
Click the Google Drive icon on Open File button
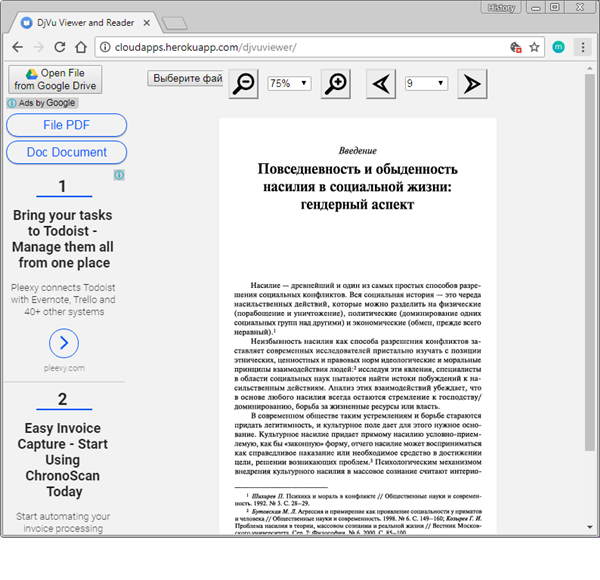tap(31, 73)
